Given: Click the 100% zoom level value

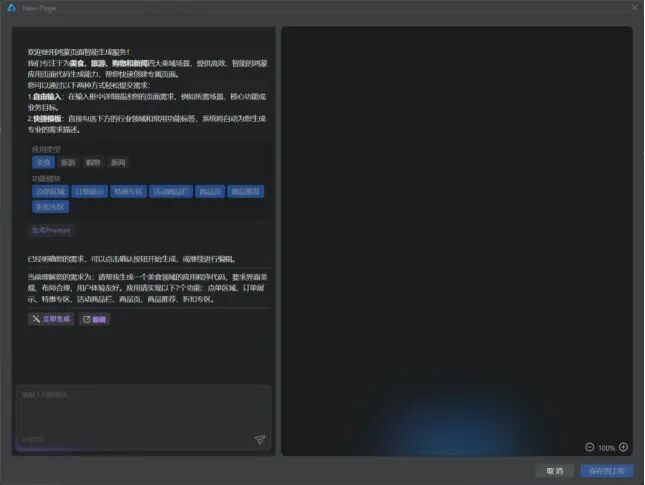Looking at the screenshot, I should (606, 448).
